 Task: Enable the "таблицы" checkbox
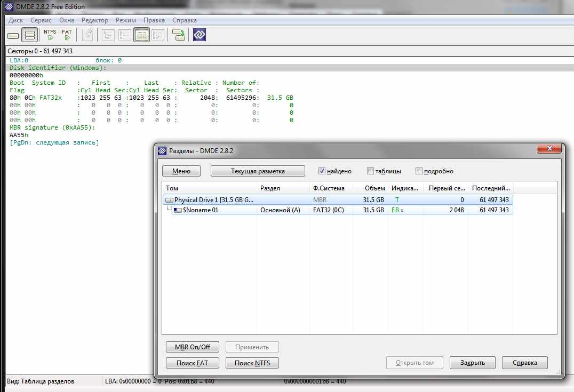pyautogui.click(x=370, y=171)
